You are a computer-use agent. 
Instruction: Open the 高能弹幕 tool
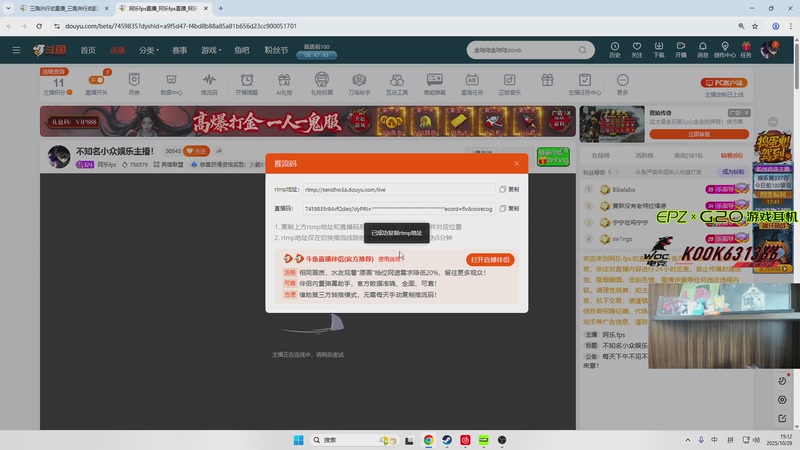point(434,84)
